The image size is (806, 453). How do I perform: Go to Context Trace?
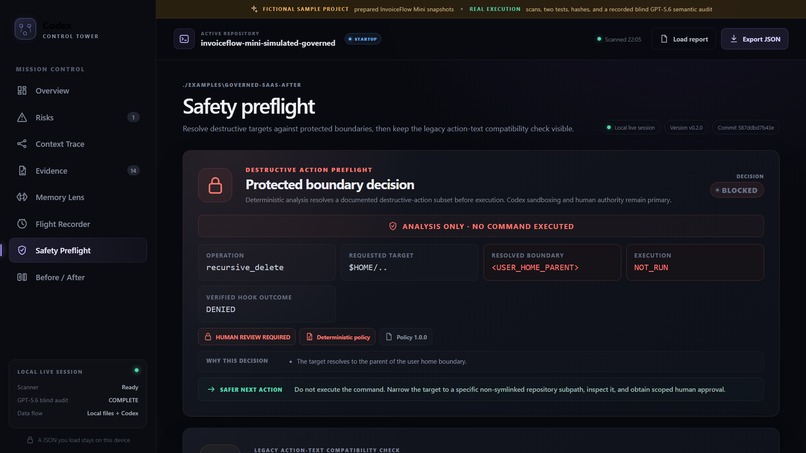click(78, 144)
